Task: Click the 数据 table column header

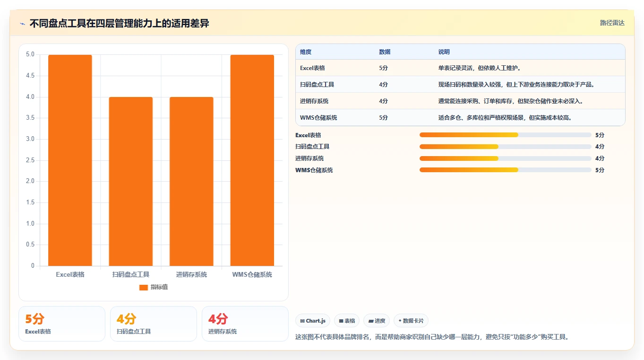Action: 385,52
